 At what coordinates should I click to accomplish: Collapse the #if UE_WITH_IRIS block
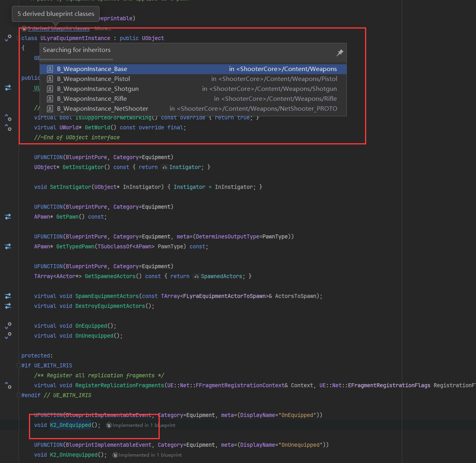[19, 365]
